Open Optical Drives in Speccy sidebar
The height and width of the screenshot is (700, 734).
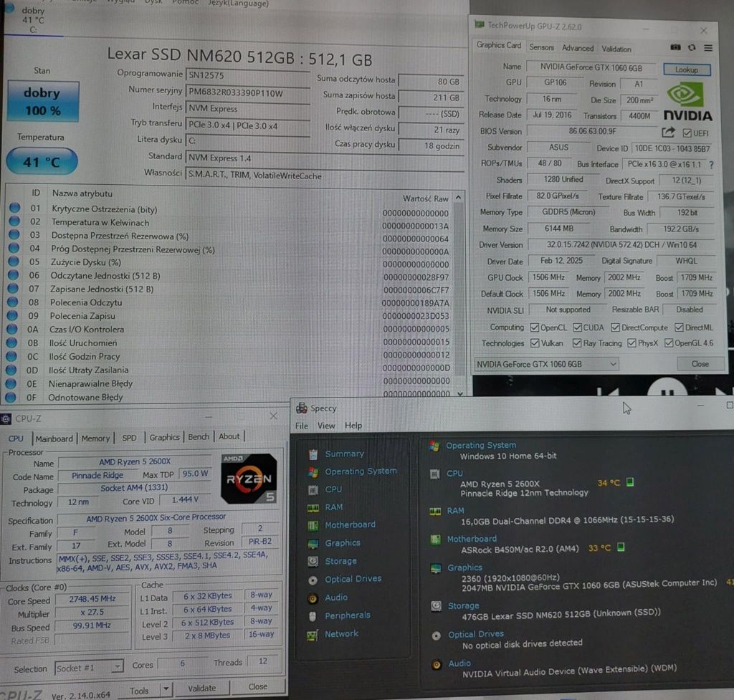click(x=353, y=579)
